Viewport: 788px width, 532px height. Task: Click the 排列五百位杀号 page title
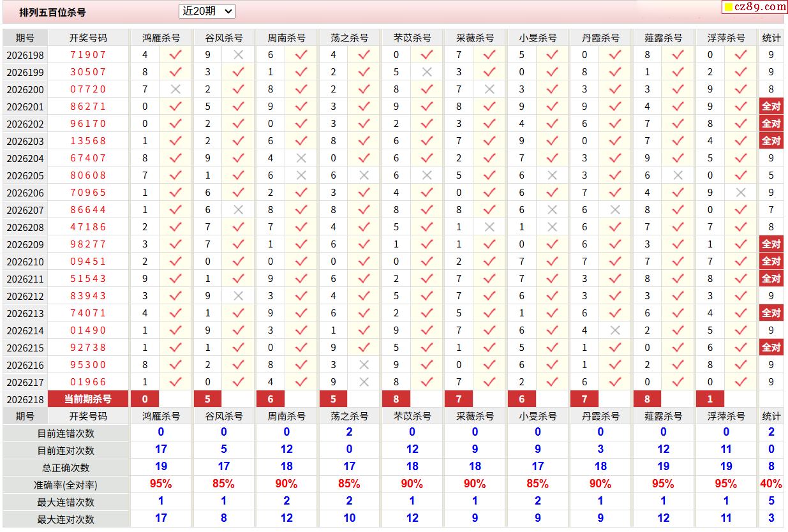tap(52, 12)
